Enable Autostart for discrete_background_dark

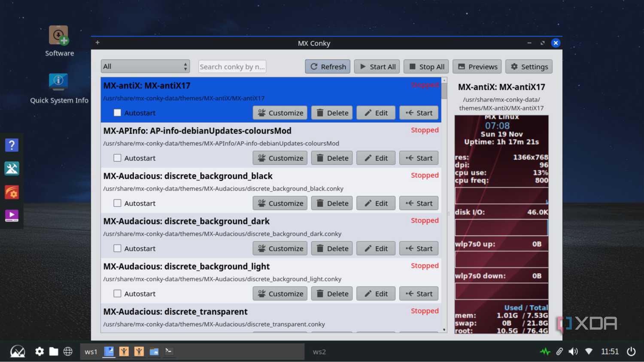pos(117,248)
